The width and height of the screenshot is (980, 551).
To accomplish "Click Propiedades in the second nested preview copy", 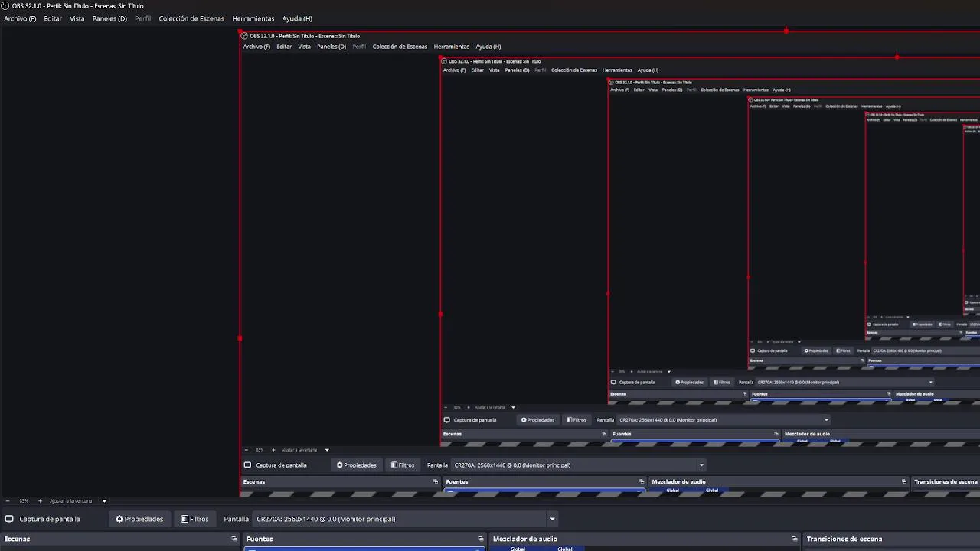I will 538,420.
